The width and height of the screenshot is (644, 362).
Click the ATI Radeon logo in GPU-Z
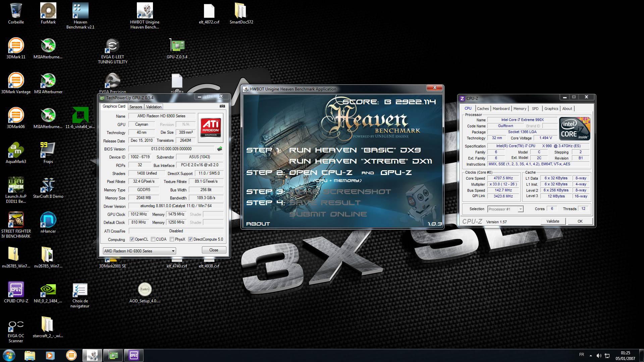(211, 127)
